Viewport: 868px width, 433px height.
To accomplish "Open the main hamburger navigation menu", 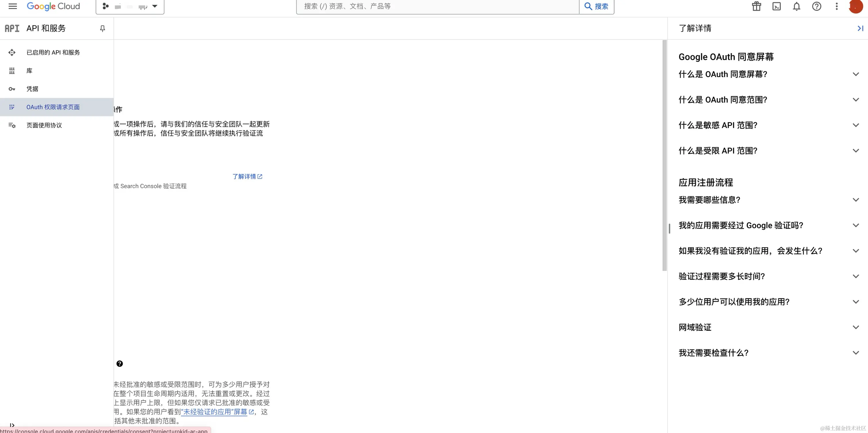I will click(12, 6).
